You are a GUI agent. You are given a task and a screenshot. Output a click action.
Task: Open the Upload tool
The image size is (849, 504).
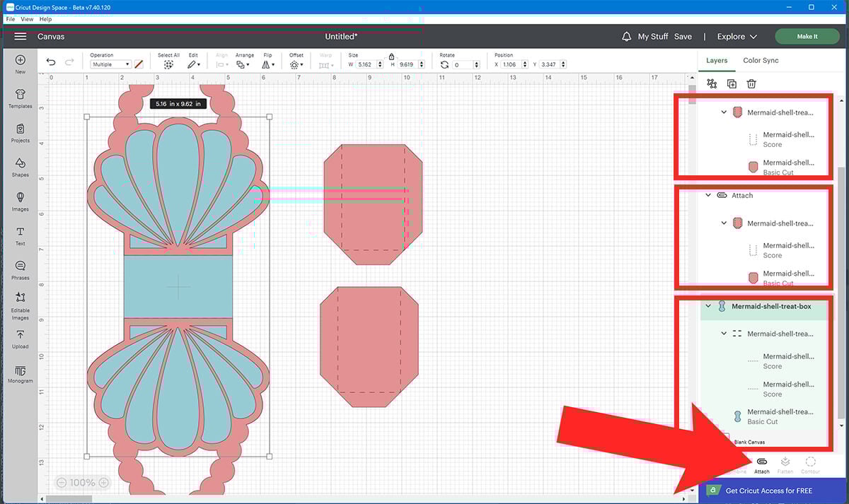(20, 339)
